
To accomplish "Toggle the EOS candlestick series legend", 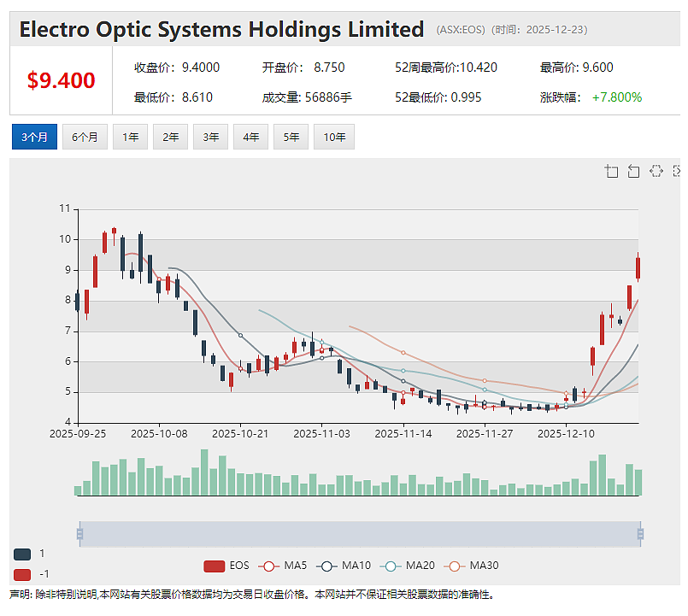I will (x=226, y=566).
